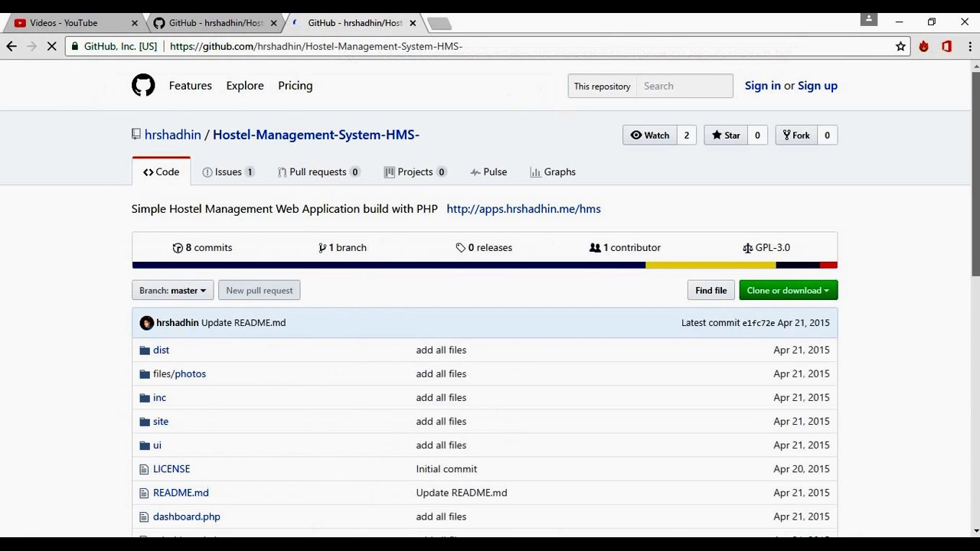Click the ui folder icon

pyautogui.click(x=145, y=445)
